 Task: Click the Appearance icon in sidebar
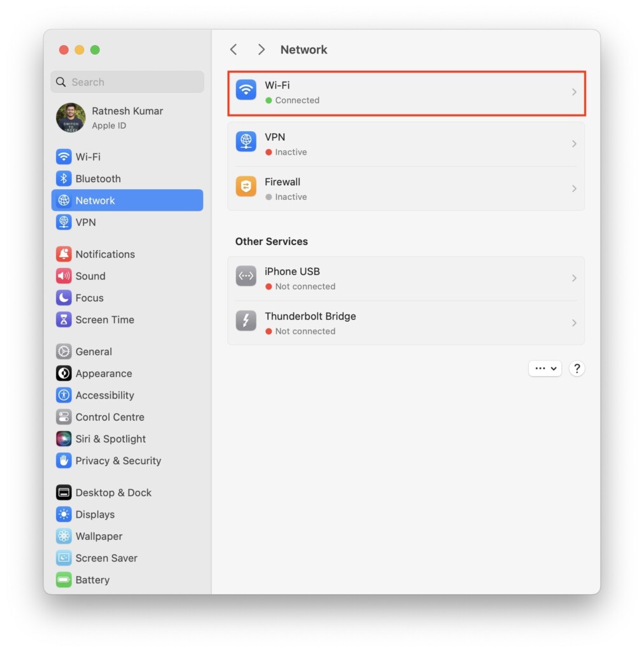tap(64, 373)
